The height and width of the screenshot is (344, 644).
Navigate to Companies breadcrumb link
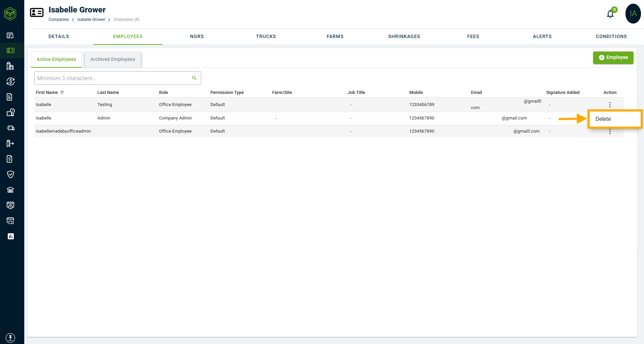pos(59,20)
